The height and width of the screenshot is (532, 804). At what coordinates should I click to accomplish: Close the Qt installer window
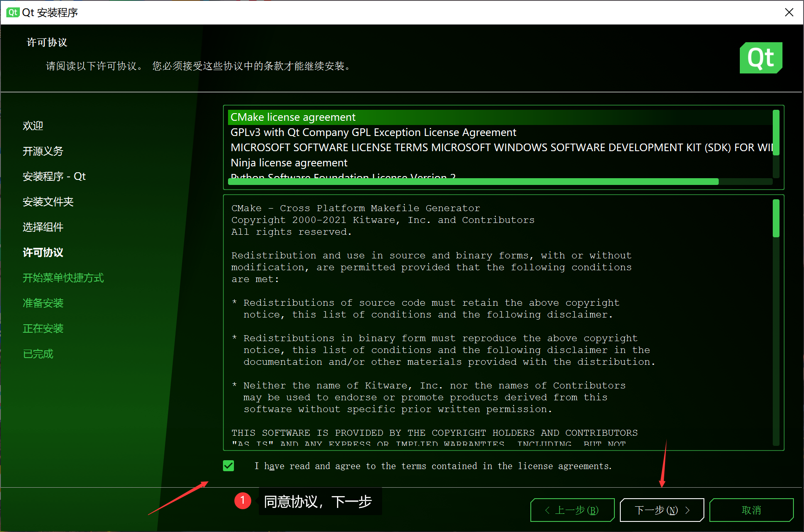(x=789, y=12)
